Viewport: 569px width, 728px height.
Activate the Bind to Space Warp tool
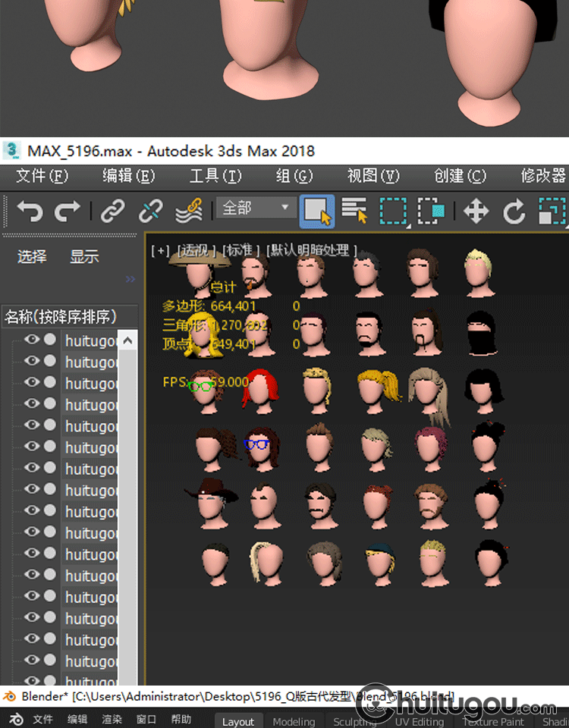(x=189, y=212)
